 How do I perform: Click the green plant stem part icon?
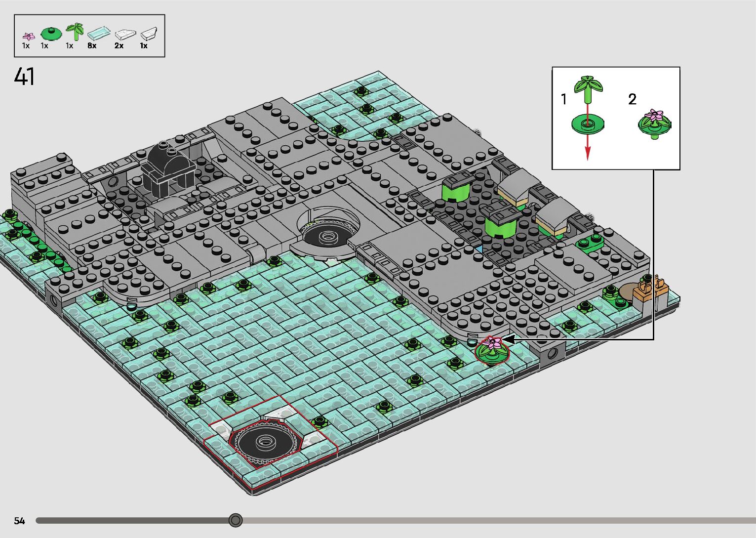(75, 31)
